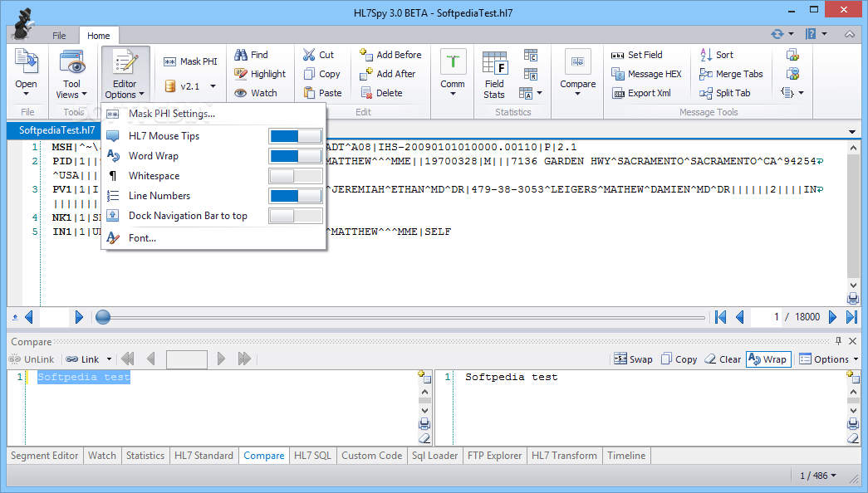This screenshot has width=868, height=493.
Task: Enable Dock Navigation Bar to top
Action: point(296,216)
